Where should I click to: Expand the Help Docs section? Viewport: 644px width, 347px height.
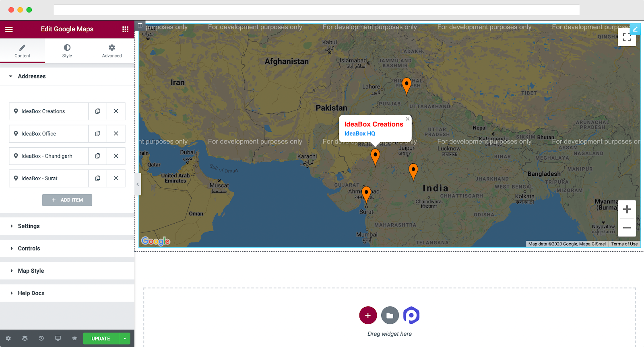pyautogui.click(x=67, y=293)
